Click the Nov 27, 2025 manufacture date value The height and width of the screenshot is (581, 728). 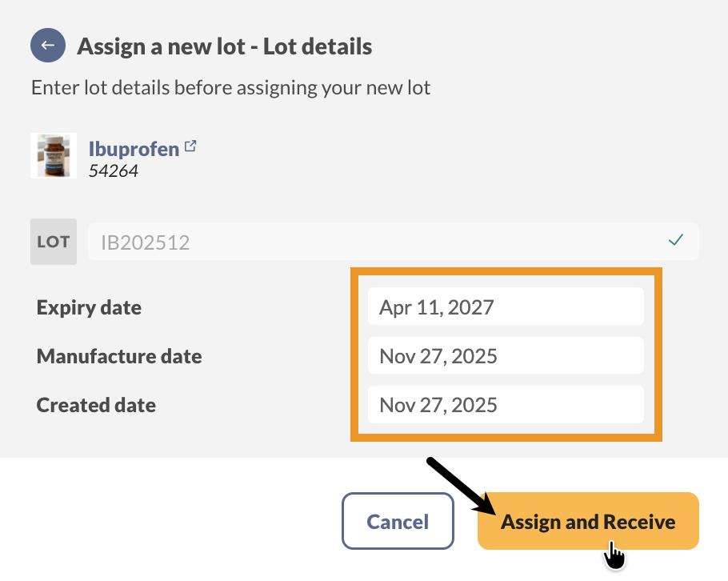(x=506, y=355)
